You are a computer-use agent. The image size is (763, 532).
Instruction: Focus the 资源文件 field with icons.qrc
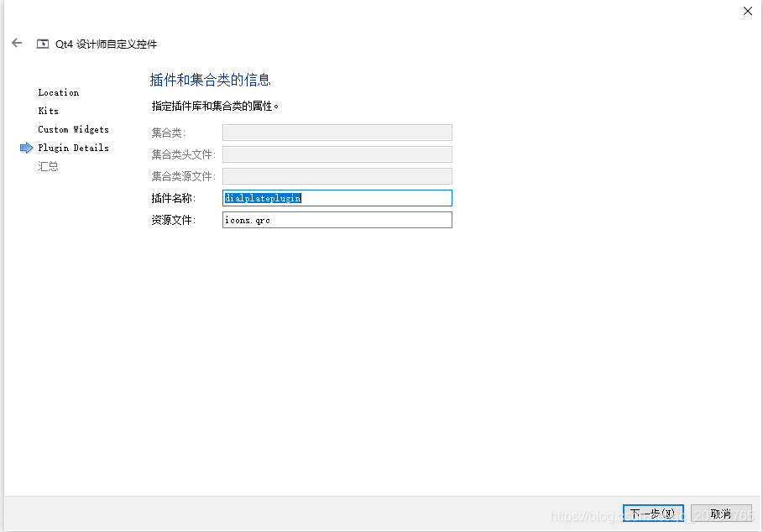(337, 220)
